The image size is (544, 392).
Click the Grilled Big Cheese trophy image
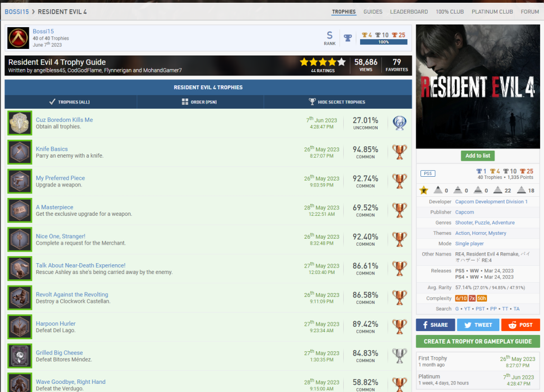[20, 356]
